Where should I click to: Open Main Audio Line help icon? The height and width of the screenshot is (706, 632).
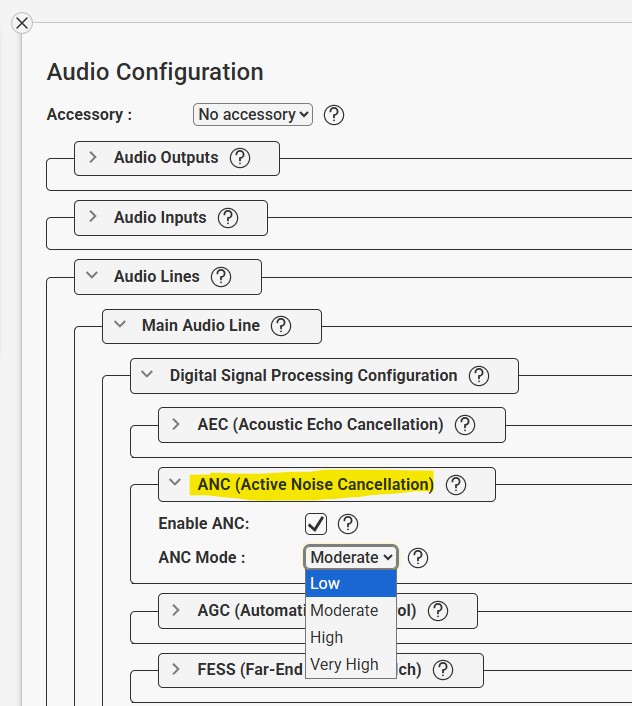pos(281,326)
